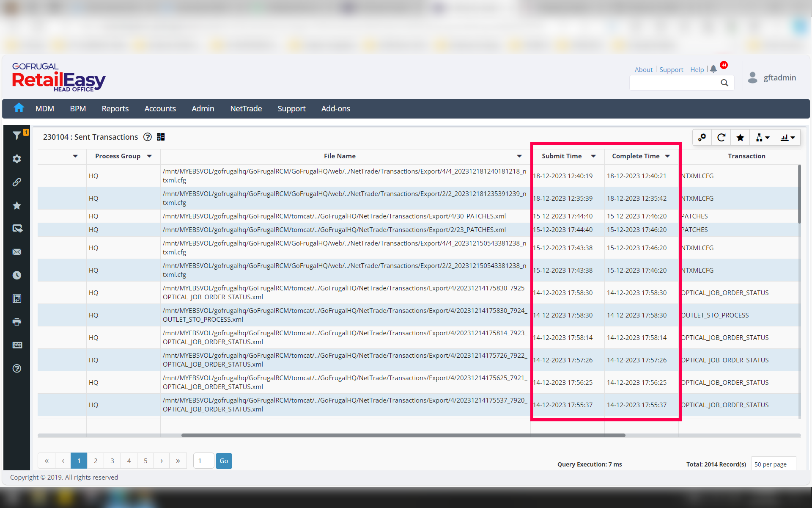Click the Go page button
This screenshot has width=812, height=508.
pos(224,461)
